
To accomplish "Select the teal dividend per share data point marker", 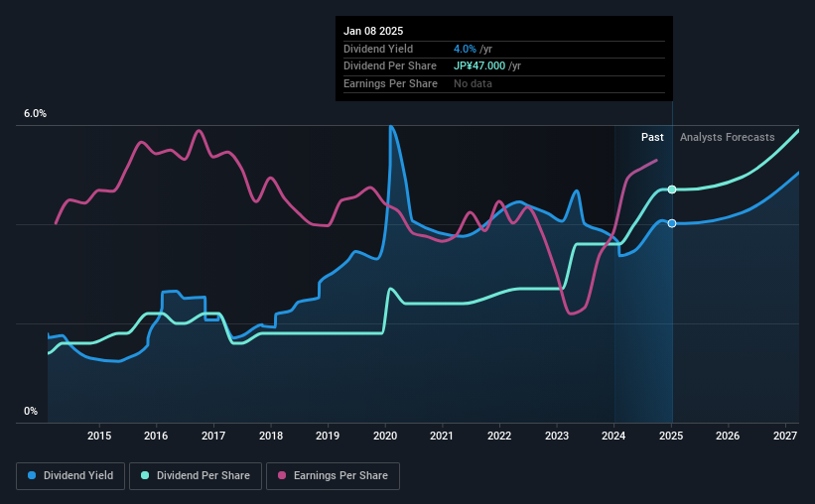I will click(672, 189).
